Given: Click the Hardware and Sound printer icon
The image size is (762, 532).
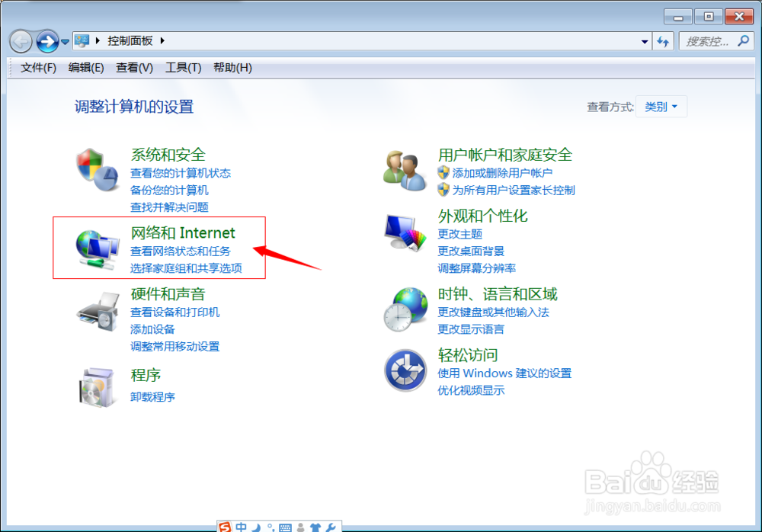Looking at the screenshot, I should (98, 312).
